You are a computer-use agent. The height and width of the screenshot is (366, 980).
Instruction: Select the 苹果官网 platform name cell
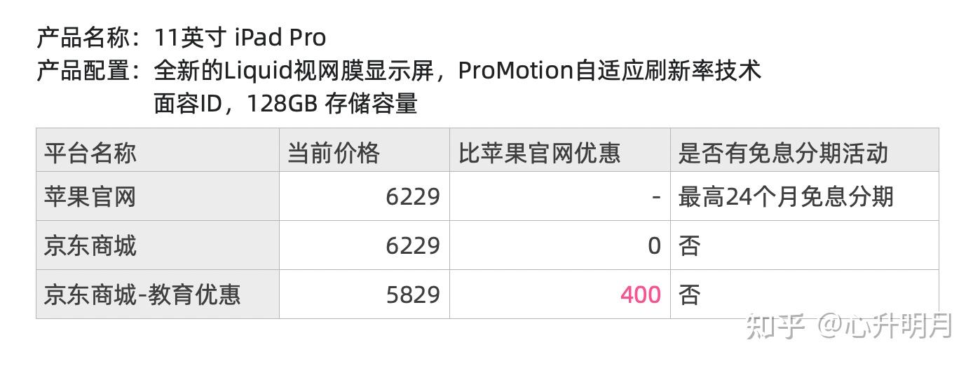click(90, 196)
